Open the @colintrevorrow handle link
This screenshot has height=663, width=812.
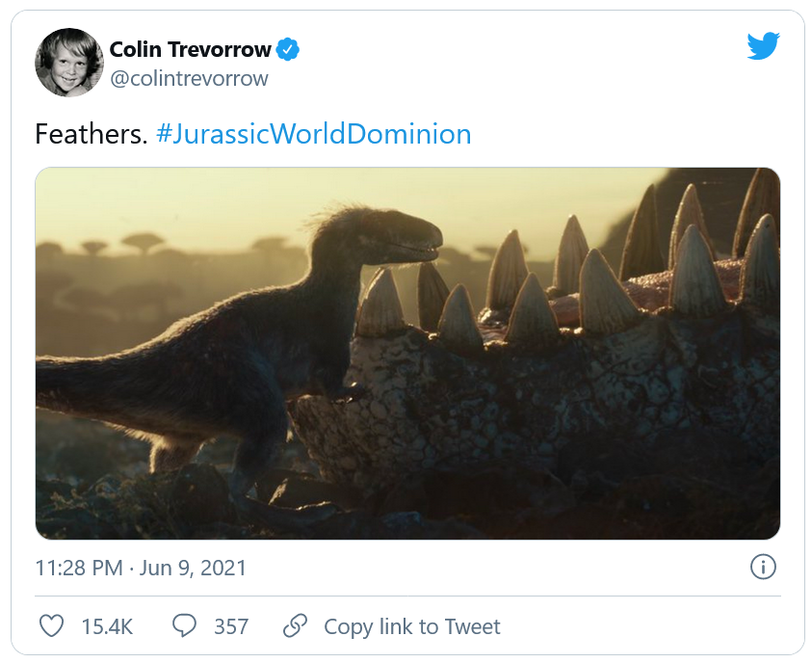click(189, 79)
